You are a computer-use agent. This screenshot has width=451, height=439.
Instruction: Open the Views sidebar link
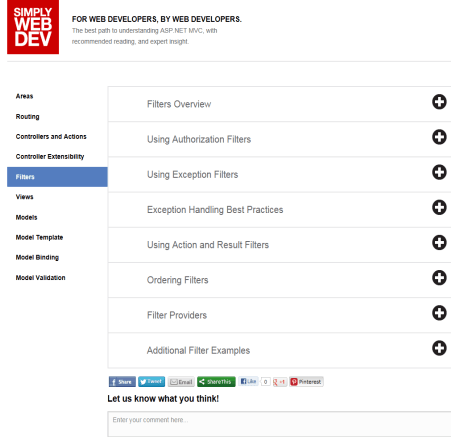[x=24, y=197]
